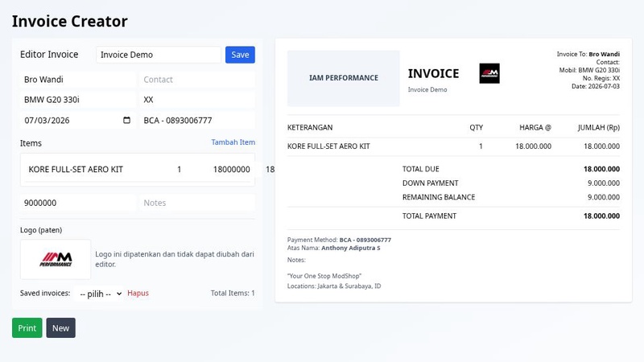Click the JUMLAH (Rp) column header
644x362 pixels.
(599, 128)
